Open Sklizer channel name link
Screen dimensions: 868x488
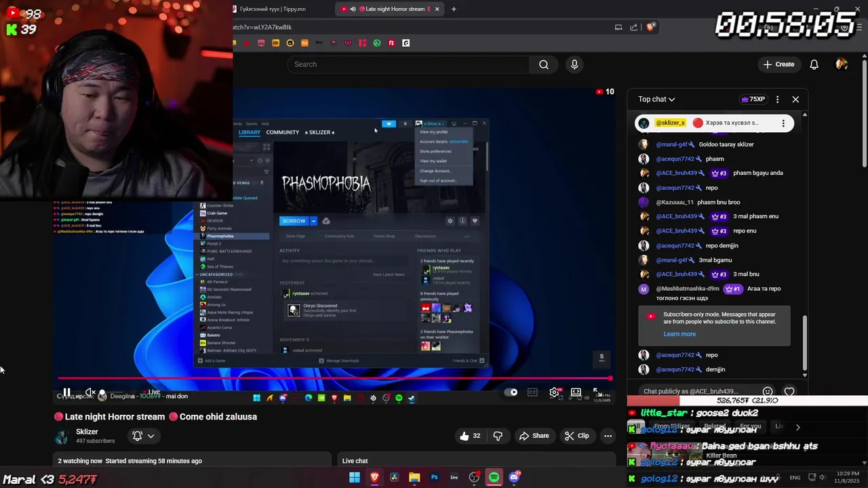pyautogui.click(x=87, y=432)
